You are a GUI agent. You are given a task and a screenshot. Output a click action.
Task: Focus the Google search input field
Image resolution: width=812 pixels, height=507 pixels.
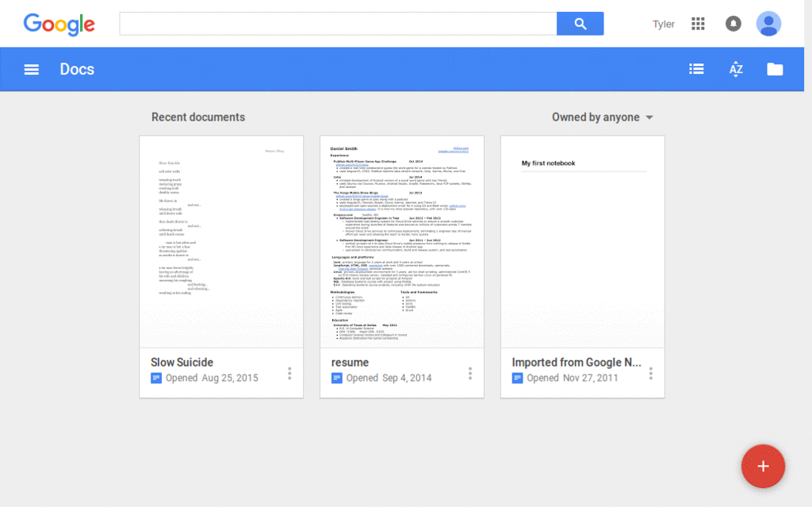tap(338, 24)
